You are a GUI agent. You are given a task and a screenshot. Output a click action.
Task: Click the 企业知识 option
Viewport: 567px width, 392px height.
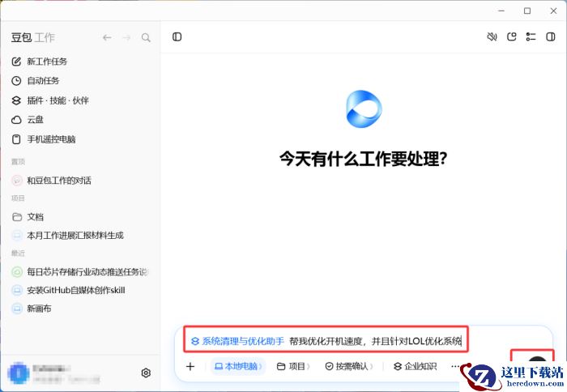[x=415, y=366]
